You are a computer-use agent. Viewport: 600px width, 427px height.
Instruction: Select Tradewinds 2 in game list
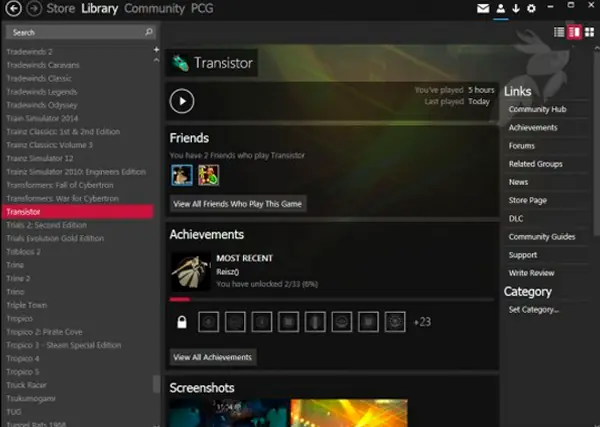tap(29, 52)
